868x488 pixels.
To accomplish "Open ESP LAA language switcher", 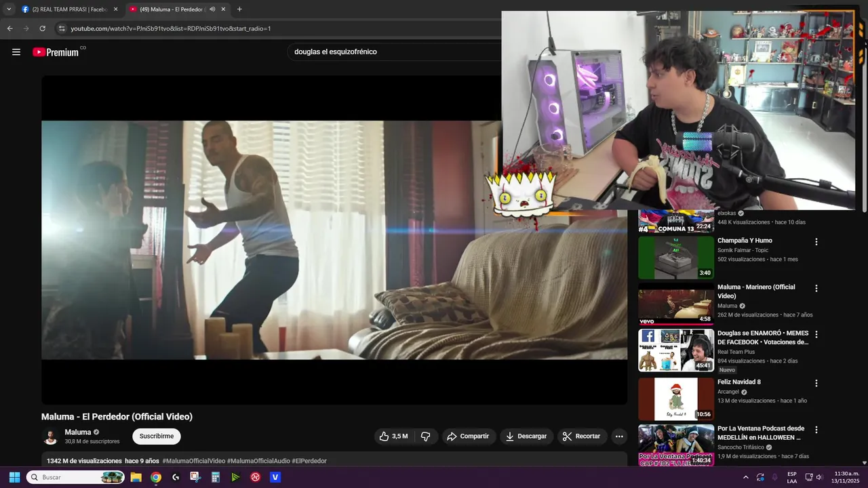I will pyautogui.click(x=792, y=477).
